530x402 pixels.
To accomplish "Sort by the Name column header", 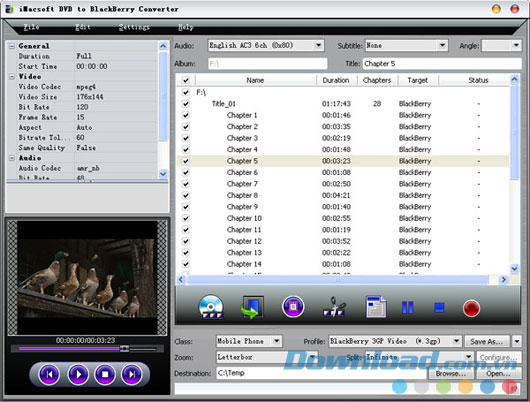I will 256,80.
